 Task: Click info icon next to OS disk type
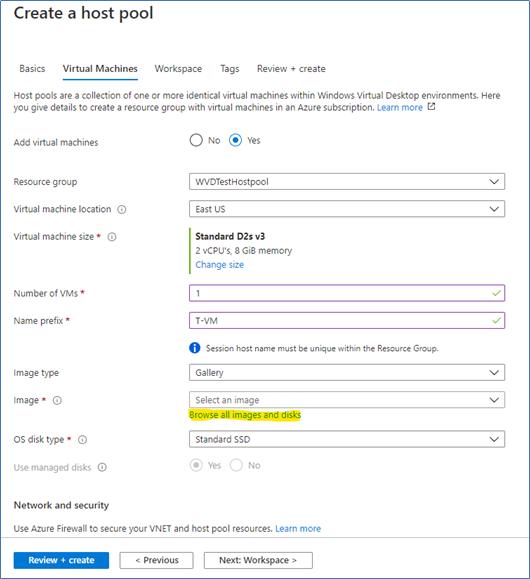point(82,440)
